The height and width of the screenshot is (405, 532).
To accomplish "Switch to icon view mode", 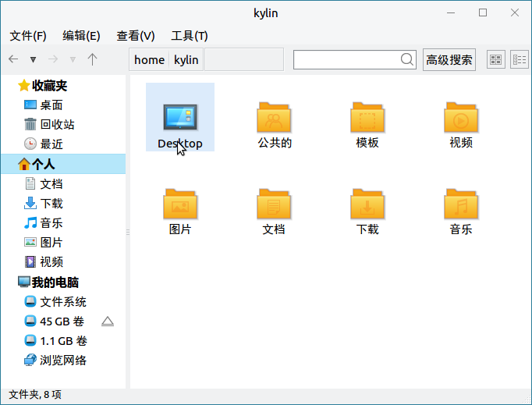I will [495, 60].
